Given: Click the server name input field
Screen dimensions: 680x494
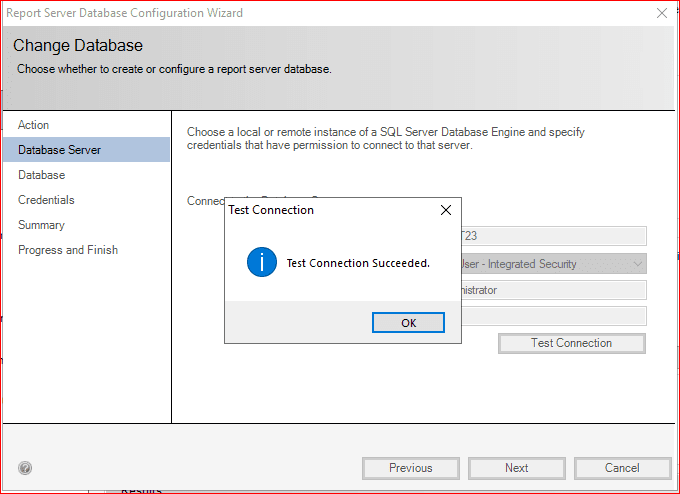Looking at the screenshot, I should click(x=553, y=236).
